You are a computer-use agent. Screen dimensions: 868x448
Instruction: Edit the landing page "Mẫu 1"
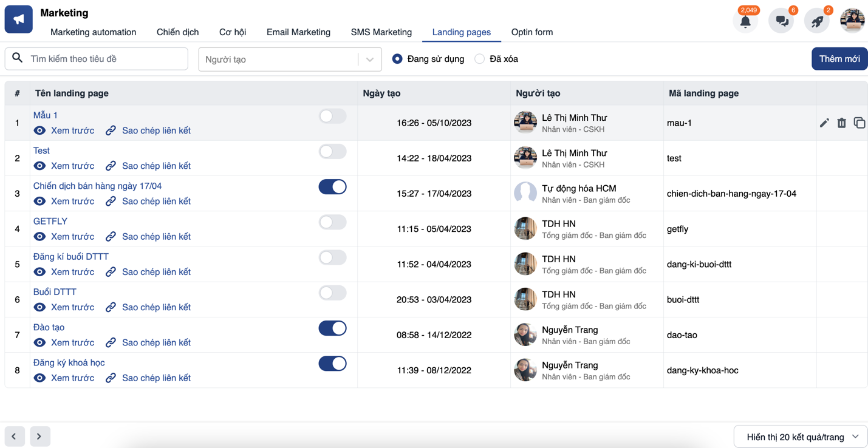pyautogui.click(x=824, y=123)
